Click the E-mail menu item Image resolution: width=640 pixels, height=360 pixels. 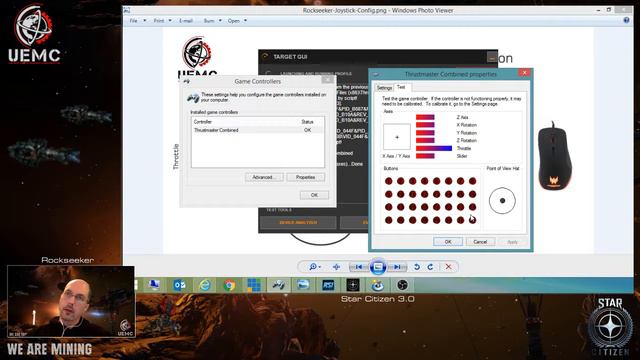pyautogui.click(x=186, y=21)
